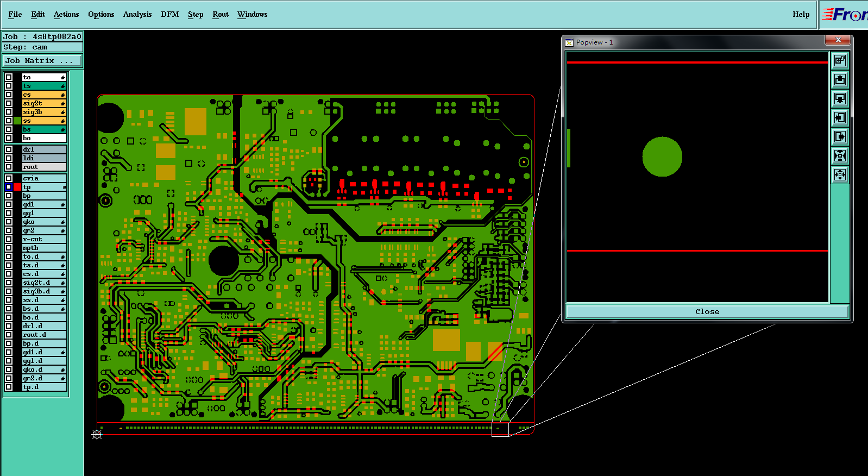Select the tp.d layer row
868x476 pixels.
click(44, 387)
